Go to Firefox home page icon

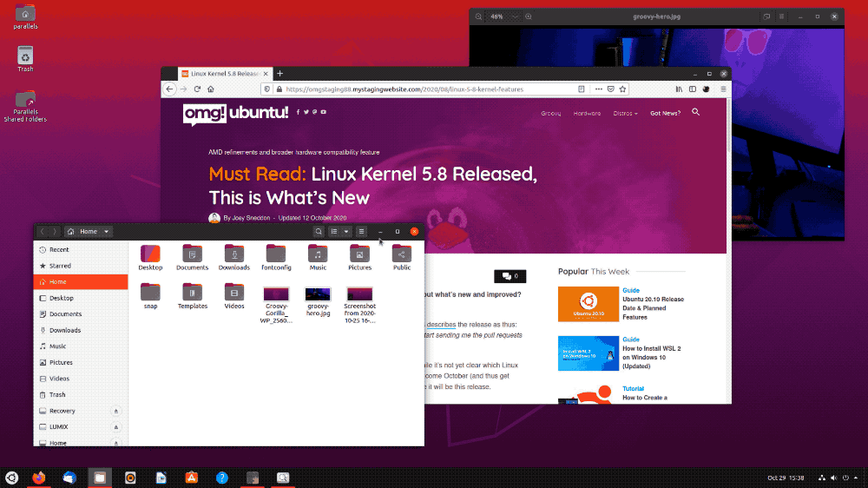click(x=211, y=89)
